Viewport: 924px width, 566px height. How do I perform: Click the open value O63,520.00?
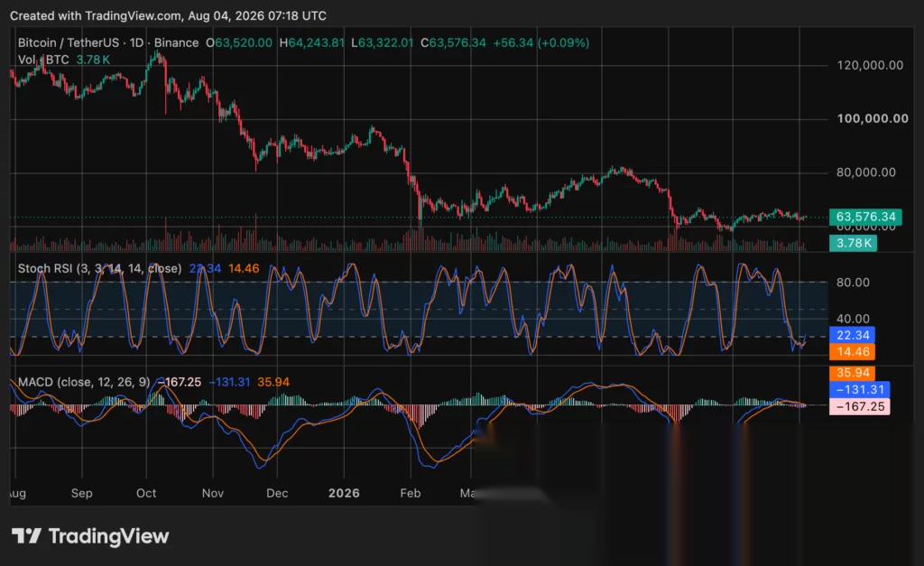tap(239, 42)
